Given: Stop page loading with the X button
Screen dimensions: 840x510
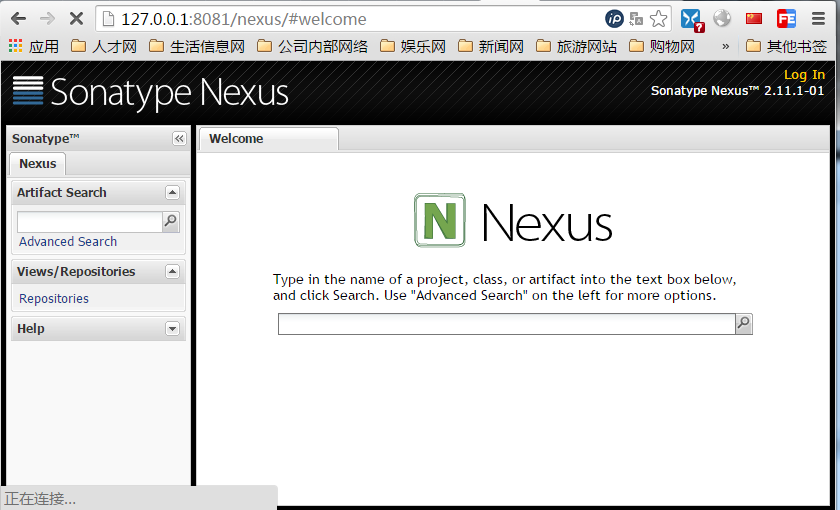Looking at the screenshot, I should click(77, 19).
